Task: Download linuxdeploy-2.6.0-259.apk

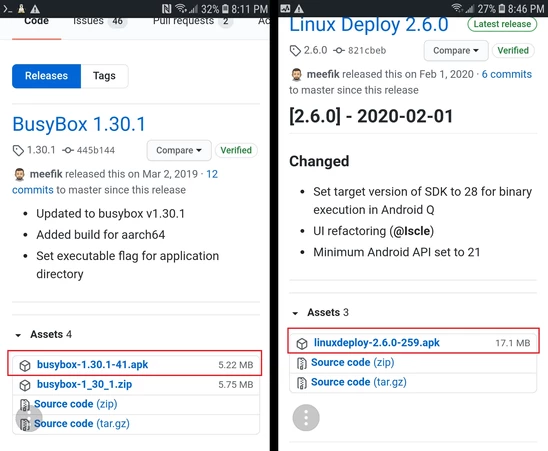Action: click(377, 343)
